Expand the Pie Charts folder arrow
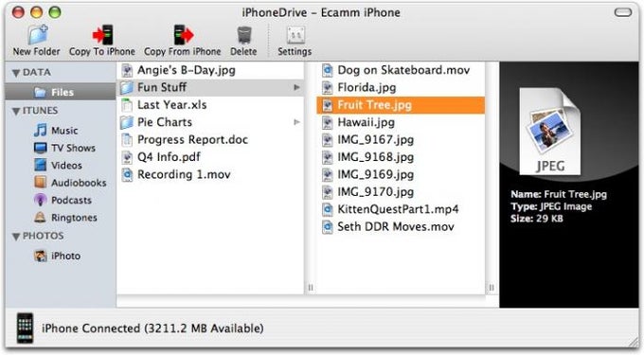Viewport: 644px width, 355px height. click(x=296, y=122)
